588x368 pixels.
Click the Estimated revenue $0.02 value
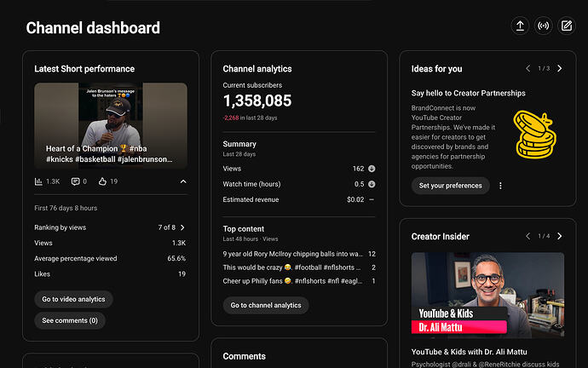click(x=355, y=199)
